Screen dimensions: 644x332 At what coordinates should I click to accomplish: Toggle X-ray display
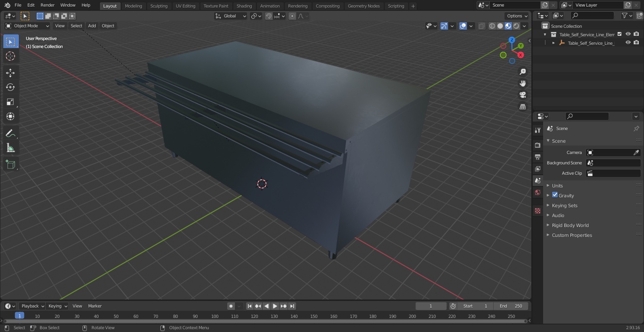click(x=481, y=26)
